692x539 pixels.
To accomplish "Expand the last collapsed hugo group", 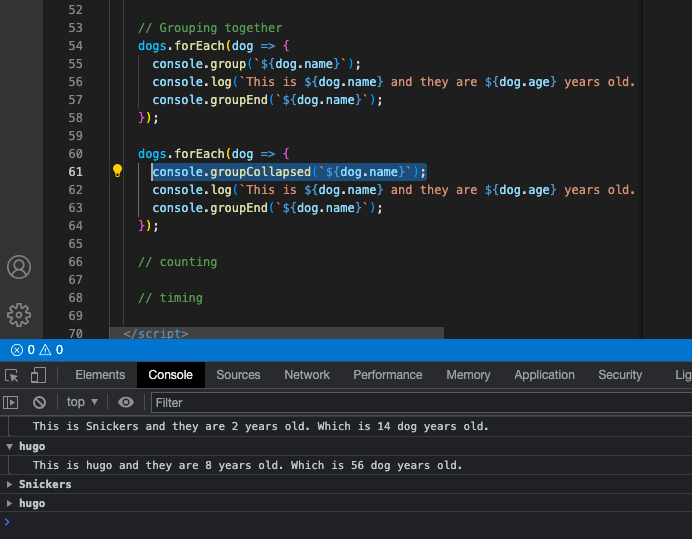I will pyautogui.click(x=10, y=503).
